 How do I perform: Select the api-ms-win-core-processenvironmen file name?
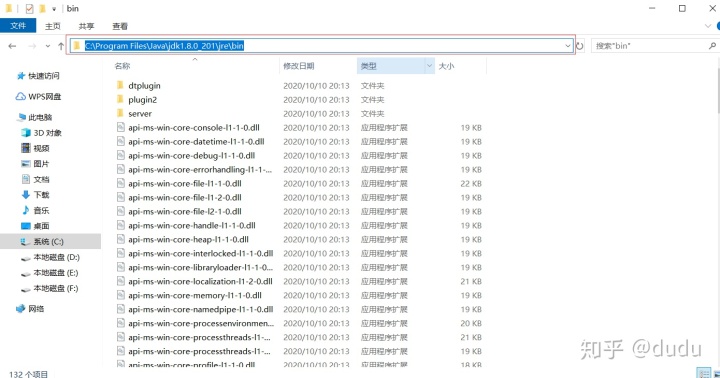[x=201, y=323]
